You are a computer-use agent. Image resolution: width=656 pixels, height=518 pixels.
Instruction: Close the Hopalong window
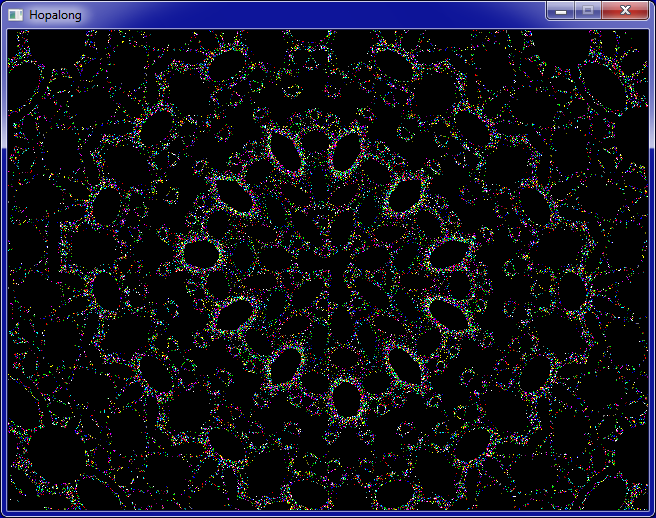coord(625,10)
